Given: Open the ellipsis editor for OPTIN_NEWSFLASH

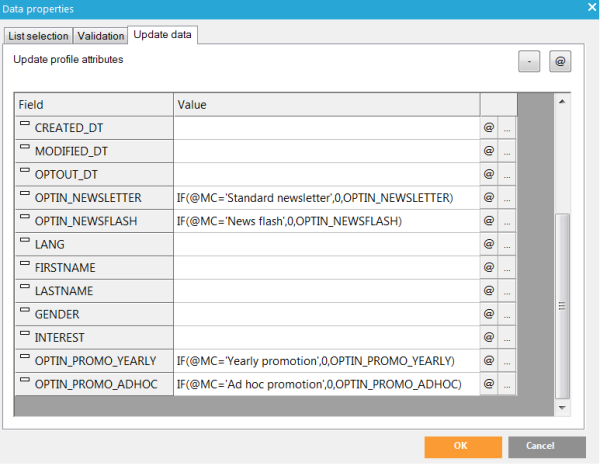Looking at the screenshot, I should point(508,221).
